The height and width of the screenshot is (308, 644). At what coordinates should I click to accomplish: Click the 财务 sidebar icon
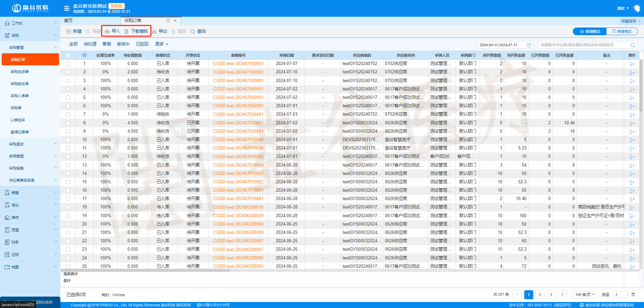click(x=7, y=242)
